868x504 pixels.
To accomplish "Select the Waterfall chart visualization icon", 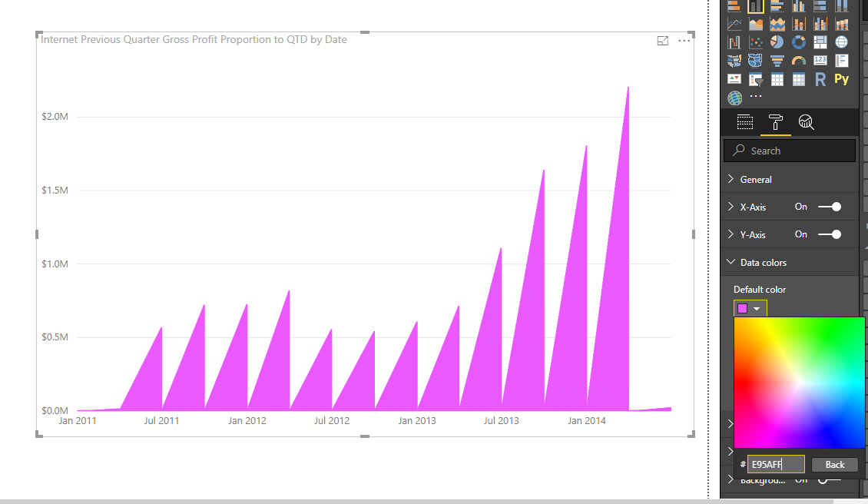I will 734,42.
